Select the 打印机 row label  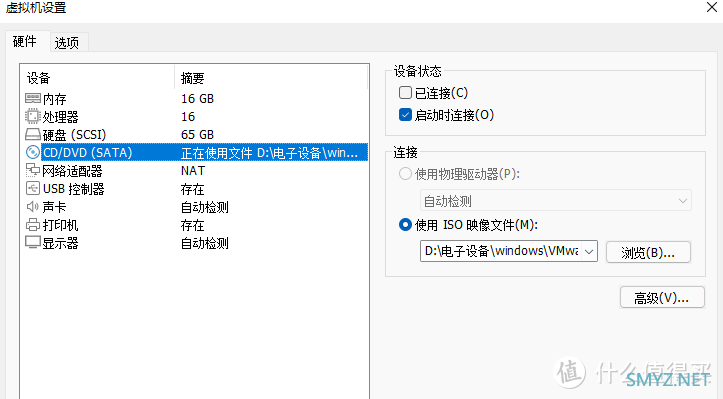point(60,225)
